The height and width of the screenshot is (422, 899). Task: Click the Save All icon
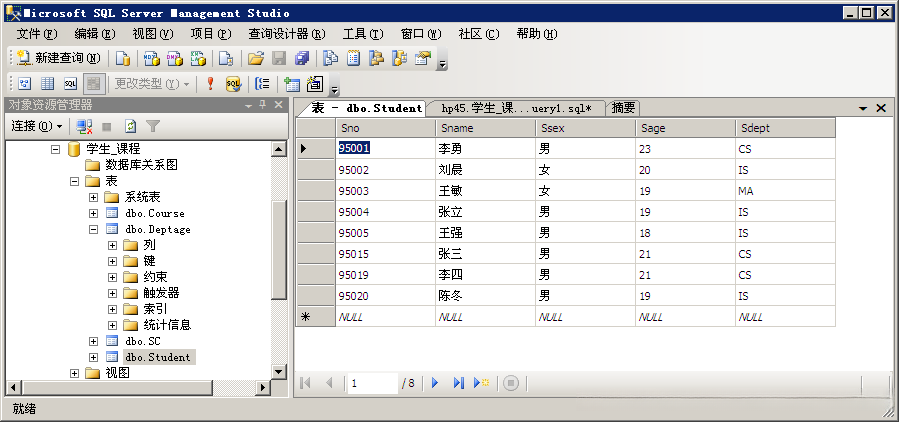(x=302, y=58)
